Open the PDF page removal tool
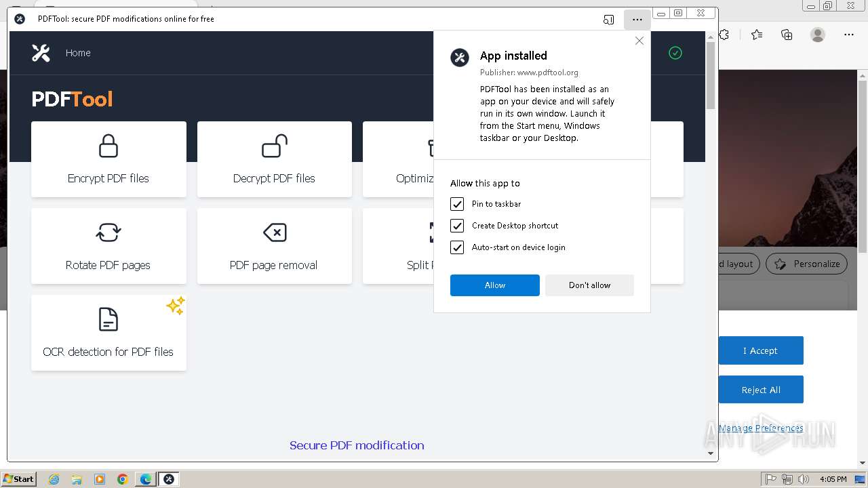Viewport: 868px width, 488px height. pyautogui.click(x=274, y=246)
